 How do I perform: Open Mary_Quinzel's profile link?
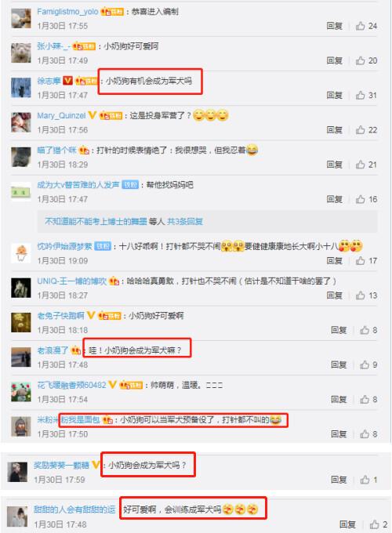pyautogui.click(x=61, y=115)
